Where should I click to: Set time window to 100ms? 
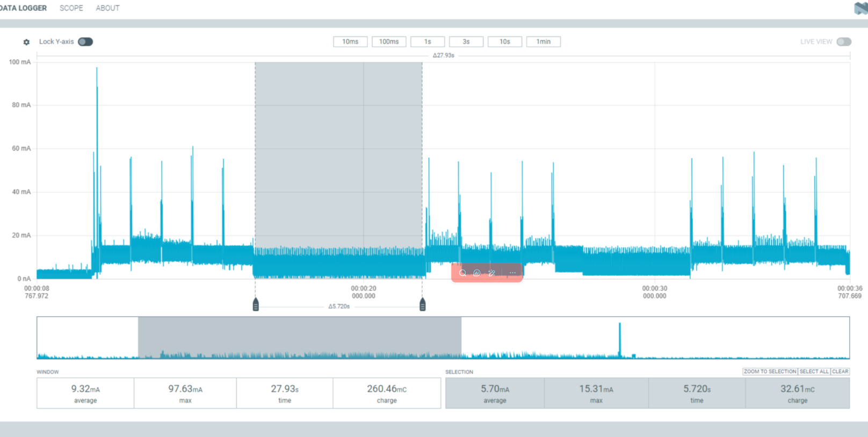click(x=389, y=42)
